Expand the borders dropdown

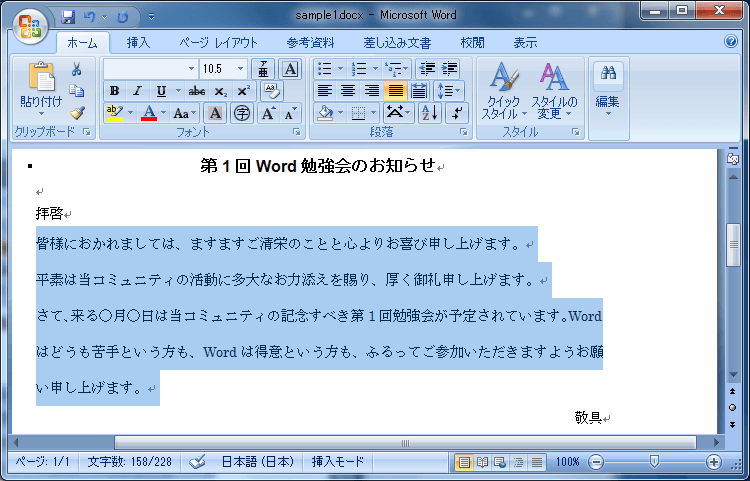[374, 113]
